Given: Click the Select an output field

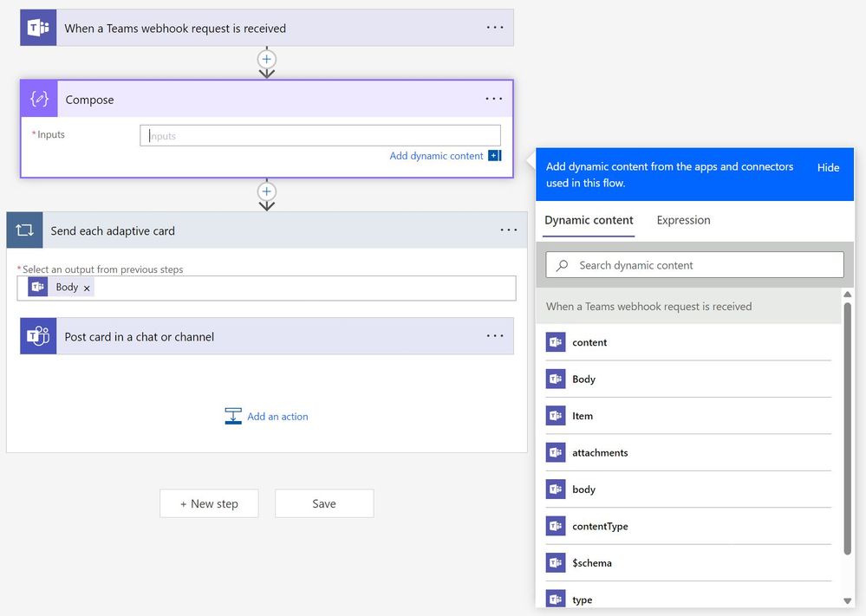Looking at the screenshot, I should click(x=267, y=289).
